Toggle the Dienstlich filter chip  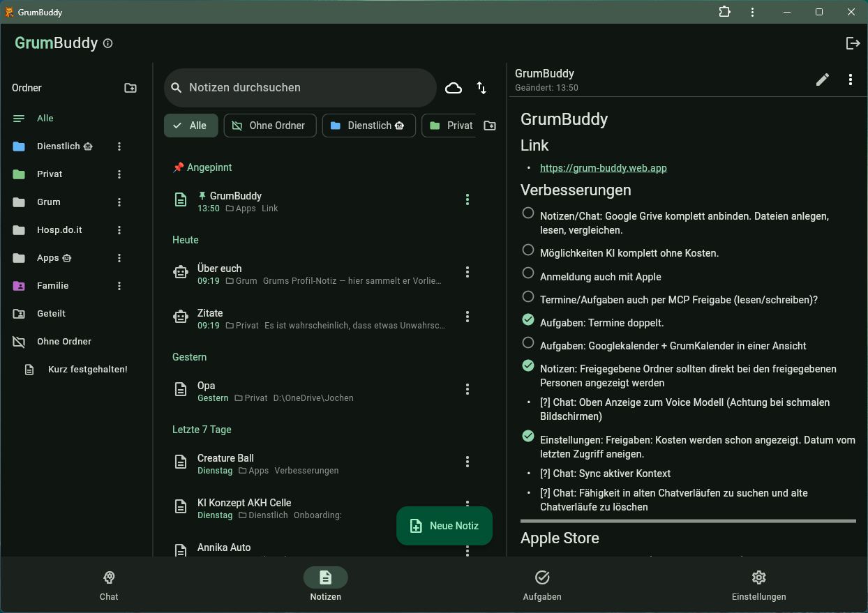369,126
